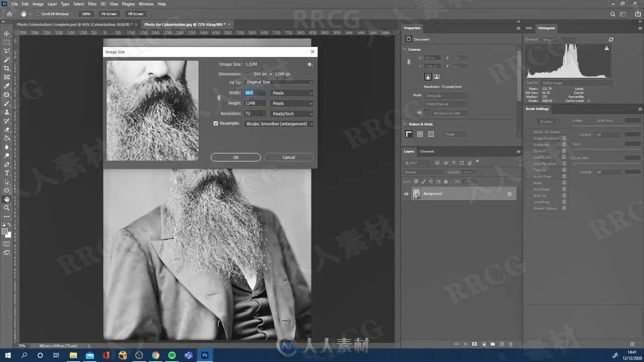Screen dimensions: 644x362
Task: Toggle the Shape Dynamics lock
Action: pyautogui.click(x=564, y=138)
